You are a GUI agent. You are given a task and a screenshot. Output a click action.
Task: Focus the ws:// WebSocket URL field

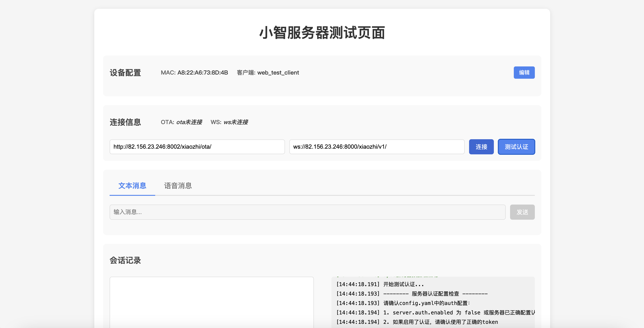coord(377,147)
